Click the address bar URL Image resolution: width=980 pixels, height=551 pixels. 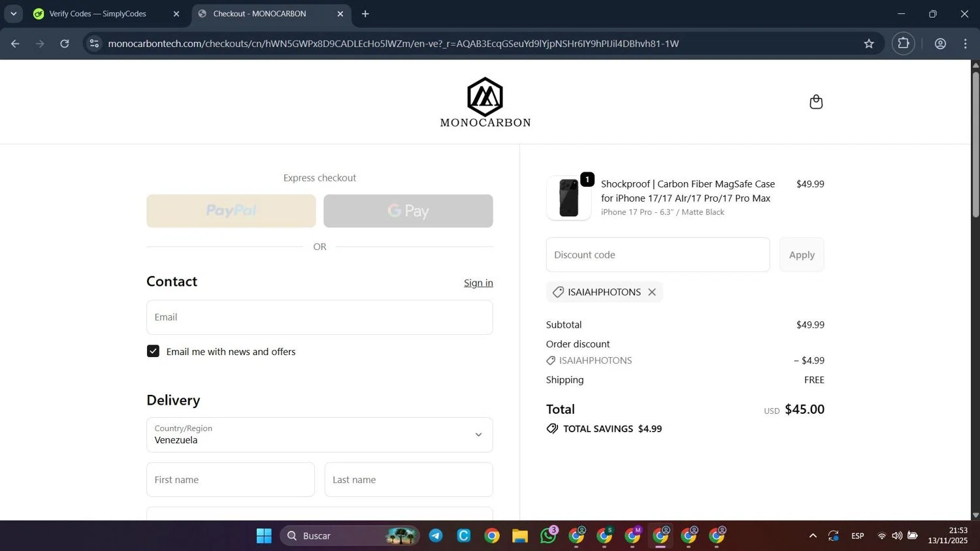(x=393, y=44)
